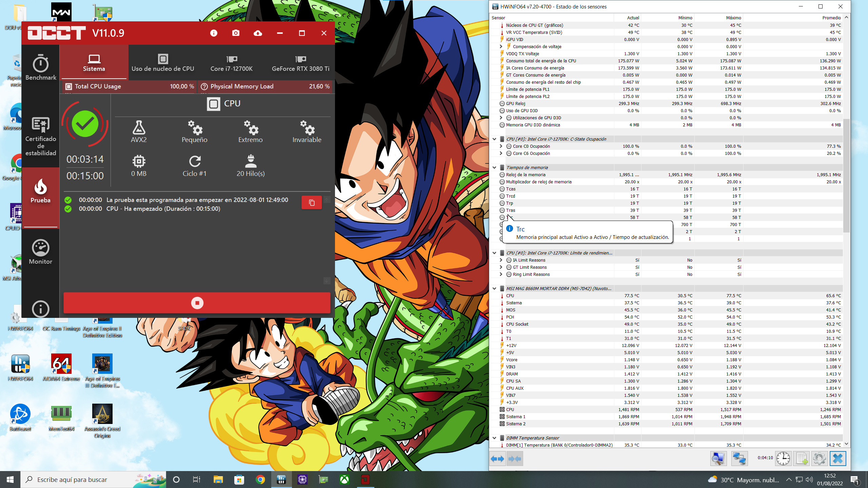Screen dimensions: 868x488
Task: Open Benchmark section in OCCT sidebar
Action: click(41, 67)
